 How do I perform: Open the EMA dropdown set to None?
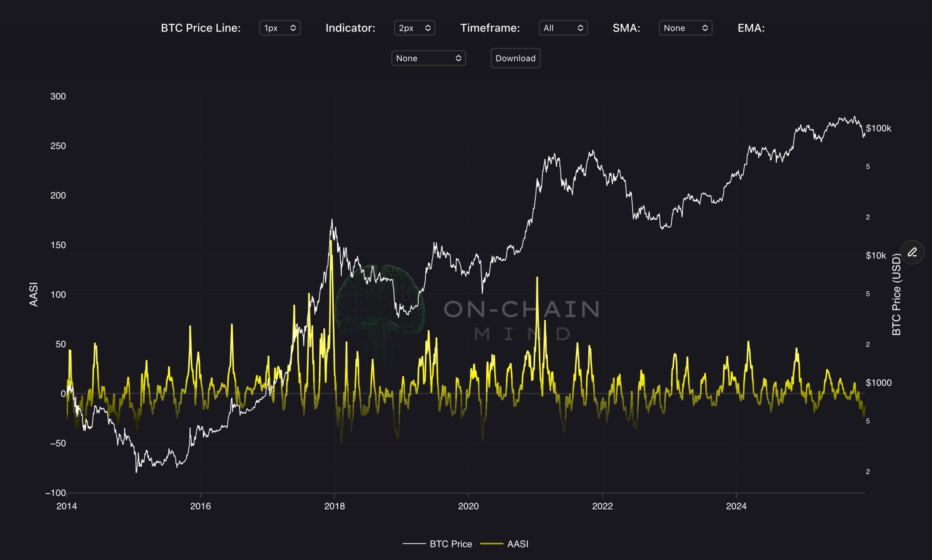(x=428, y=58)
